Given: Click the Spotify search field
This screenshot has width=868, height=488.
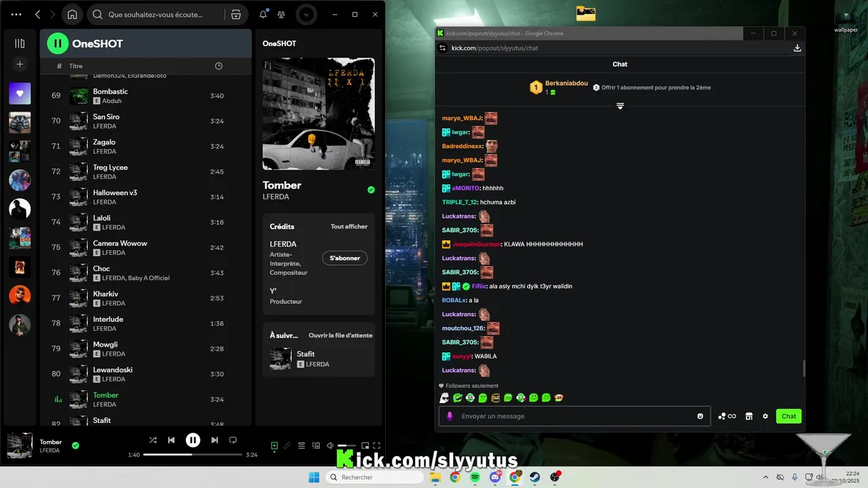Looking at the screenshot, I should click(x=156, y=14).
